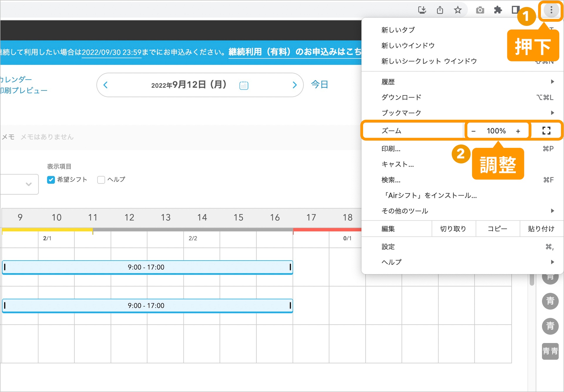
Task: Go to the next day arrow
Action: point(295,85)
